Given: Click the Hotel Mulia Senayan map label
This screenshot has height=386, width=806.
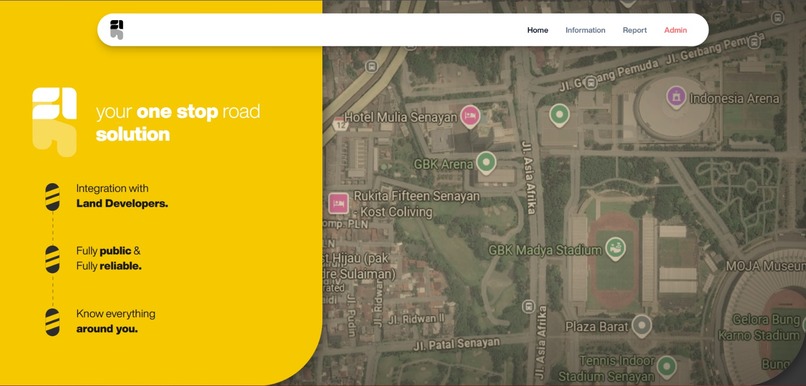Looking at the screenshot, I should pos(400,117).
